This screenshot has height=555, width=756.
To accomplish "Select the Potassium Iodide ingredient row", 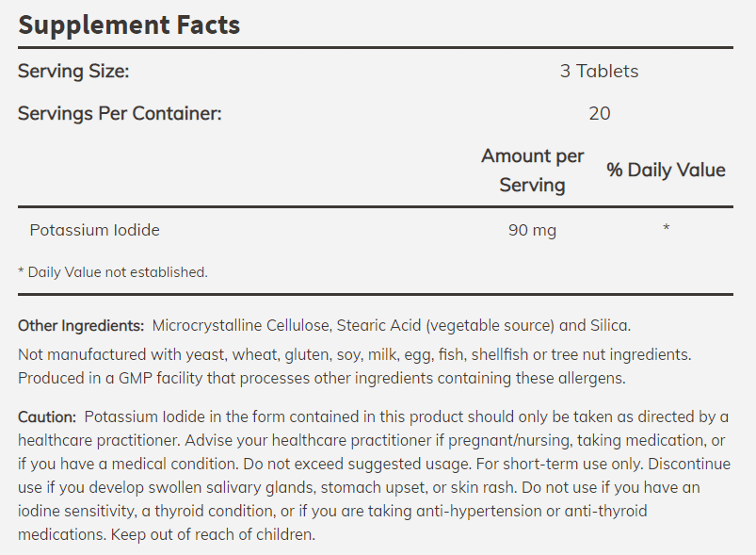I will pyautogui.click(x=376, y=230).
